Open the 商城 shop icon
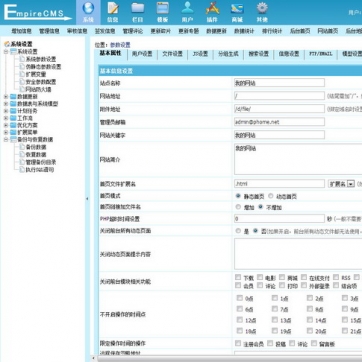 point(237,8)
